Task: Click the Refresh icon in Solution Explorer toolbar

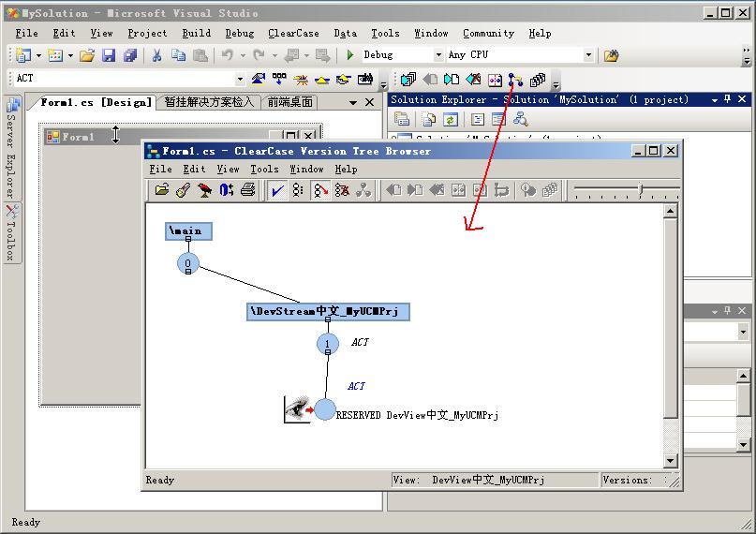Action: click(x=451, y=119)
